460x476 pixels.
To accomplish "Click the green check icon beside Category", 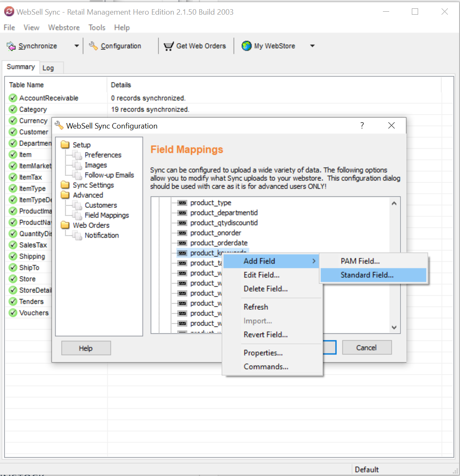I will click(x=13, y=109).
